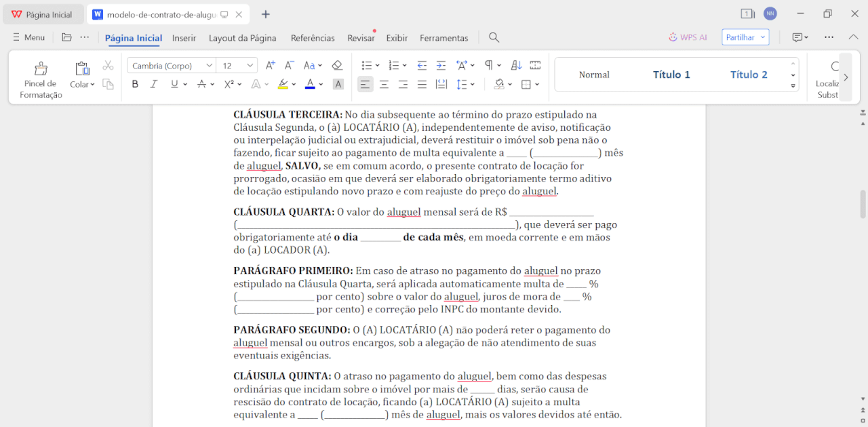Select align right
Image resolution: width=868 pixels, height=427 pixels.
coord(403,84)
